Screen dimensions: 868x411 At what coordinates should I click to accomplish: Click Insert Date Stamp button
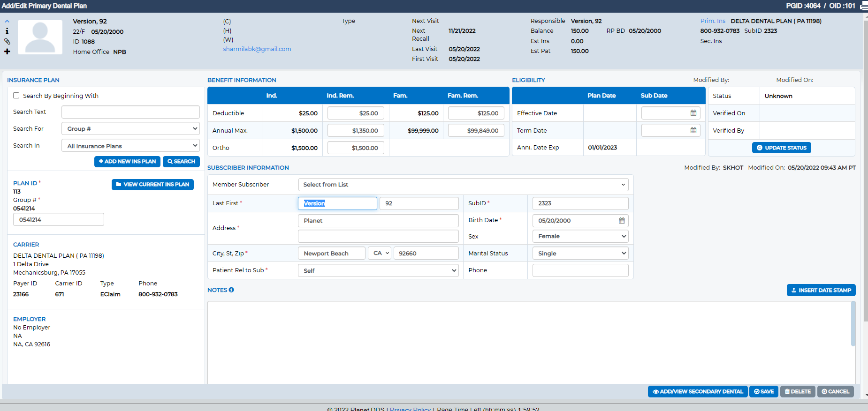pyautogui.click(x=821, y=290)
